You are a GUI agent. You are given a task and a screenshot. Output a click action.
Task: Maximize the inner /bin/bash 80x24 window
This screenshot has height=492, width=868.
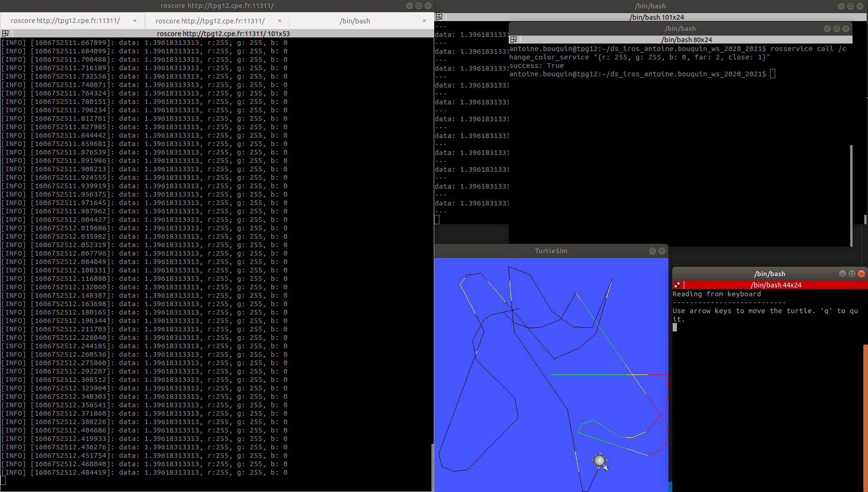click(836, 29)
